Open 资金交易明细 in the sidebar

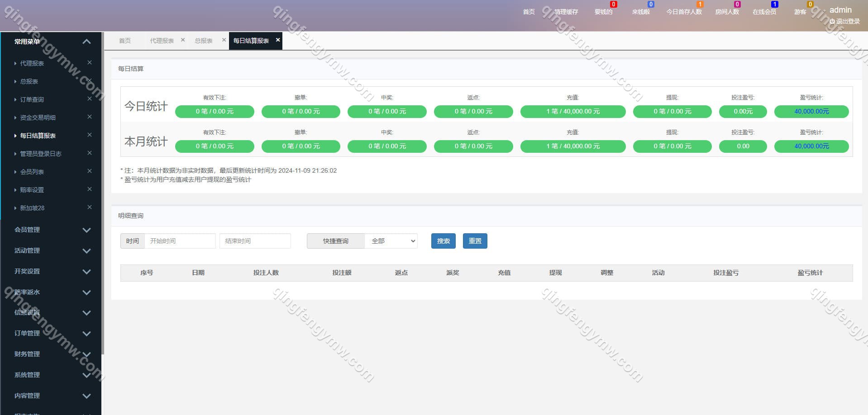tap(38, 118)
